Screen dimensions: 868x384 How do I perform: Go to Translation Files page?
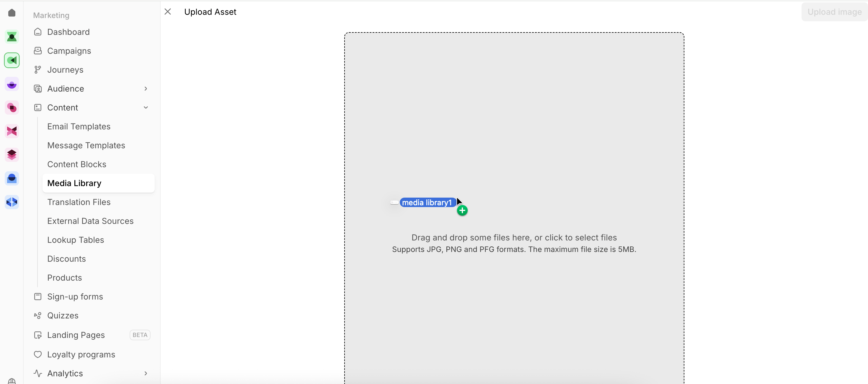79,202
